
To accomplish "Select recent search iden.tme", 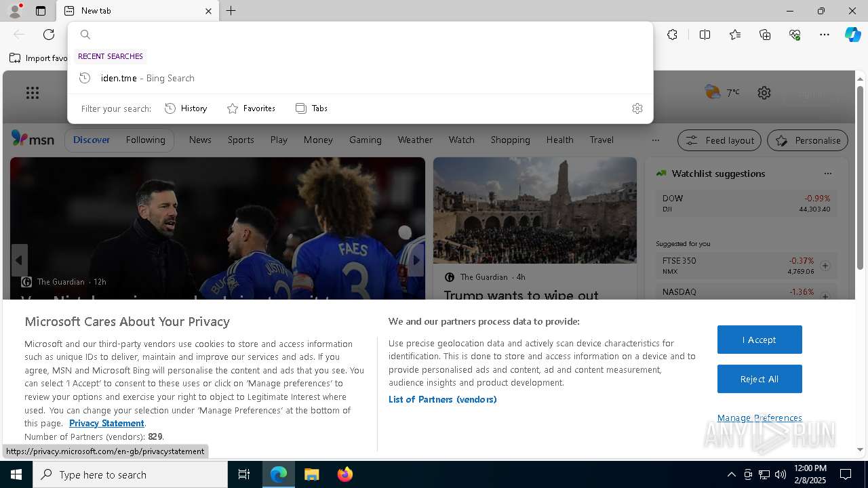I will (x=360, y=78).
